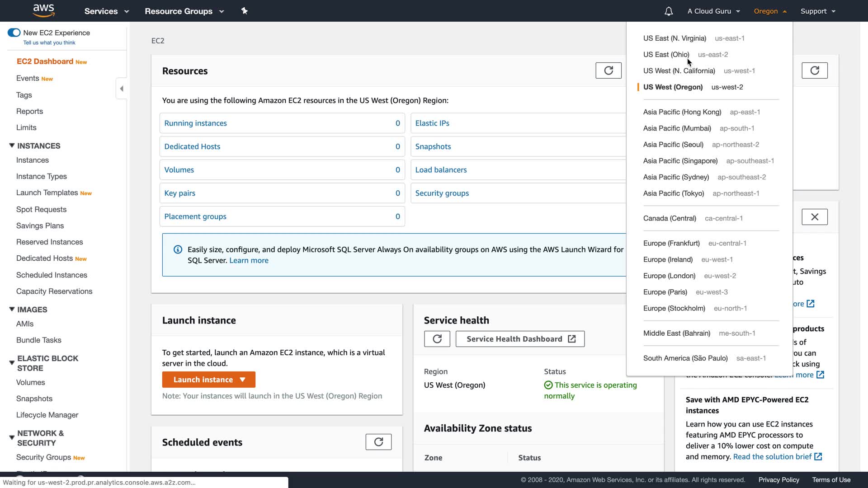
Task: Click the pin shortcut icon in top bar
Action: 244,11
